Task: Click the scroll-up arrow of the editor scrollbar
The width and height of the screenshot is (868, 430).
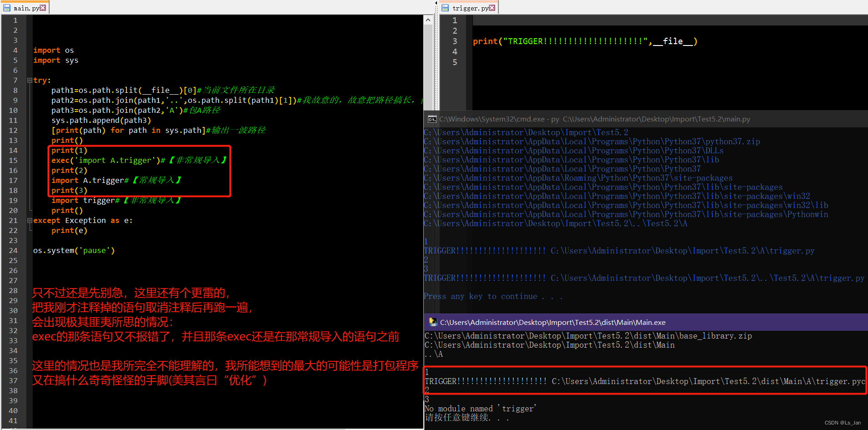Action: pyautogui.click(x=428, y=19)
